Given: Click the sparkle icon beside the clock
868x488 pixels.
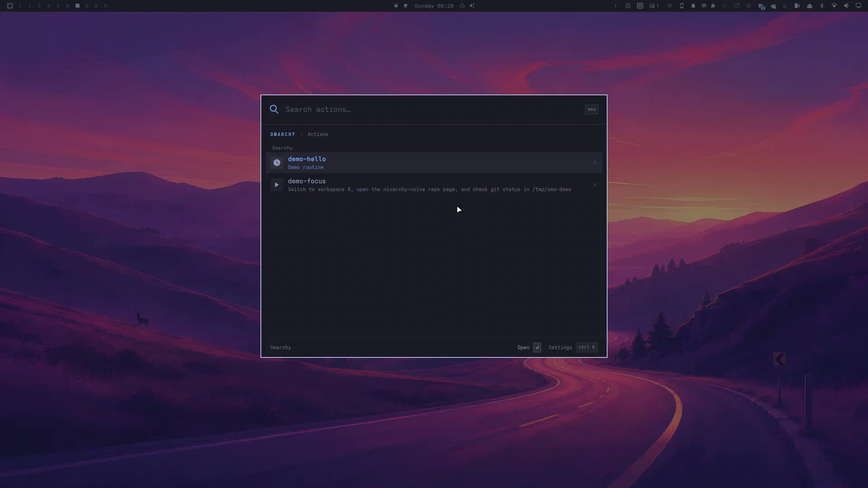Looking at the screenshot, I should coord(472,6).
